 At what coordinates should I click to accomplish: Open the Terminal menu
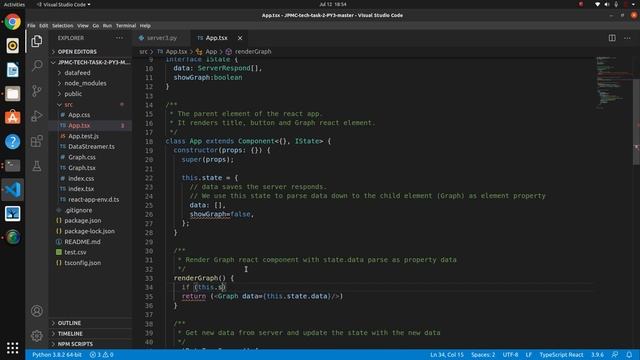pyautogui.click(x=126, y=26)
